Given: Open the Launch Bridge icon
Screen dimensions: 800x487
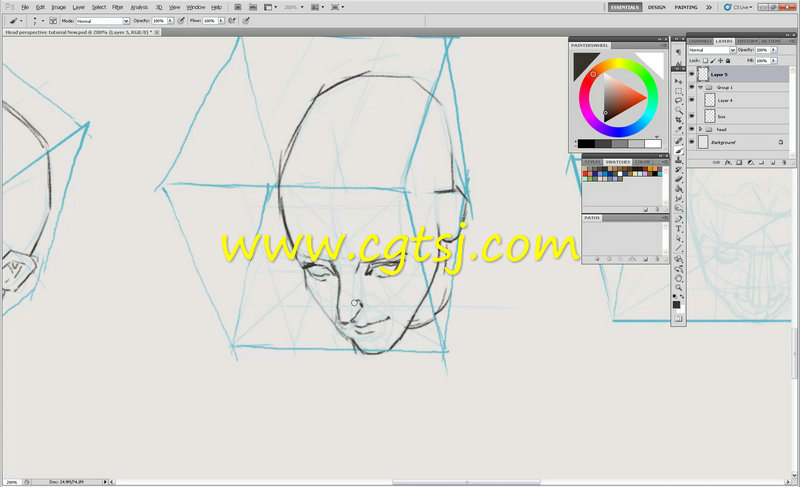Looking at the screenshot, I should (238, 7).
